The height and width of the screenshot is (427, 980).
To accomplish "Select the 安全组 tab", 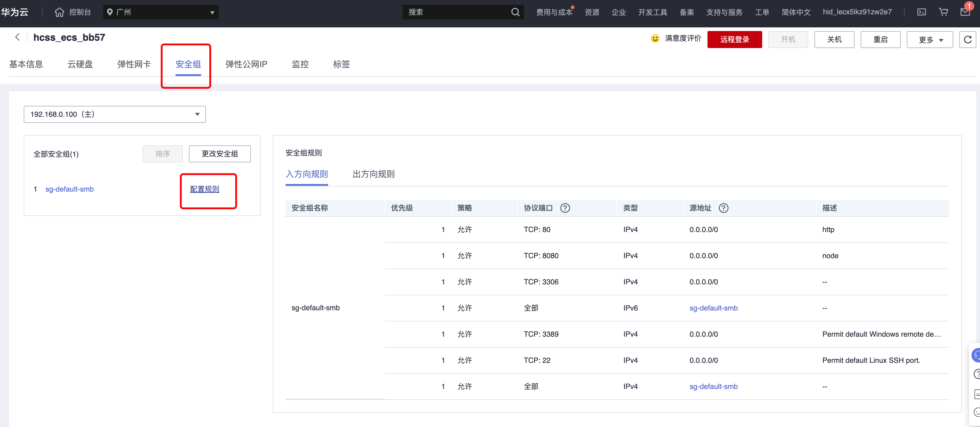I will coord(188,64).
